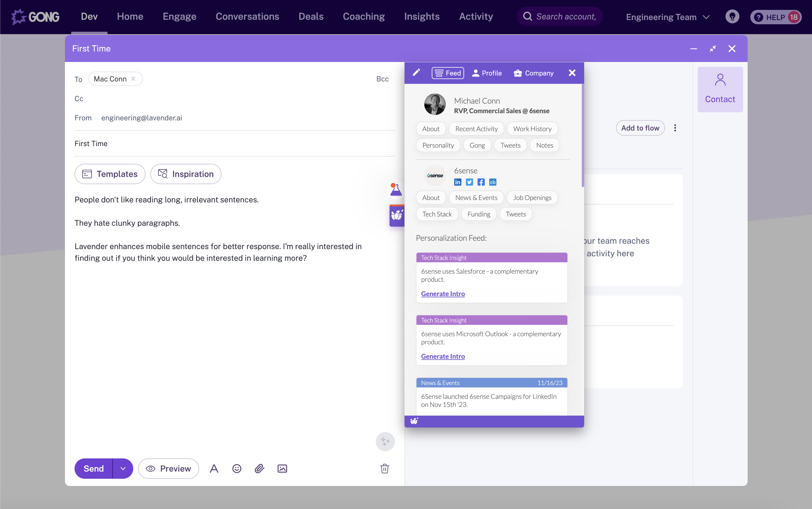
Task: Expand the Send button dropdown arrow
Action: point(122,468)
